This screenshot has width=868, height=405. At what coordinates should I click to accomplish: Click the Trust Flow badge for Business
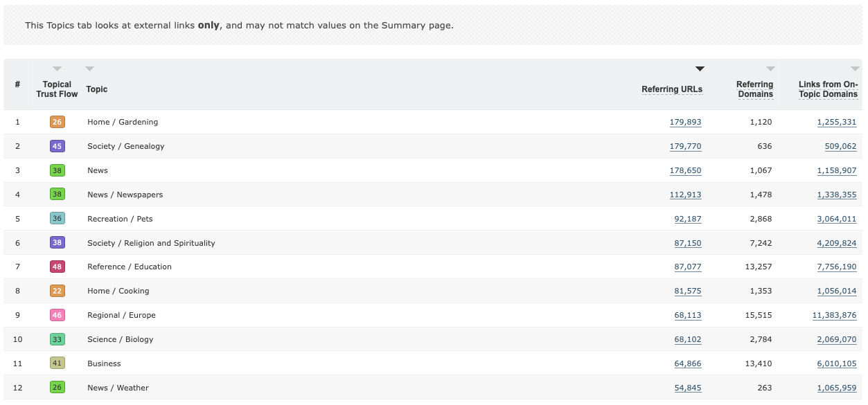pyautogui.click(x=57, y=363)
